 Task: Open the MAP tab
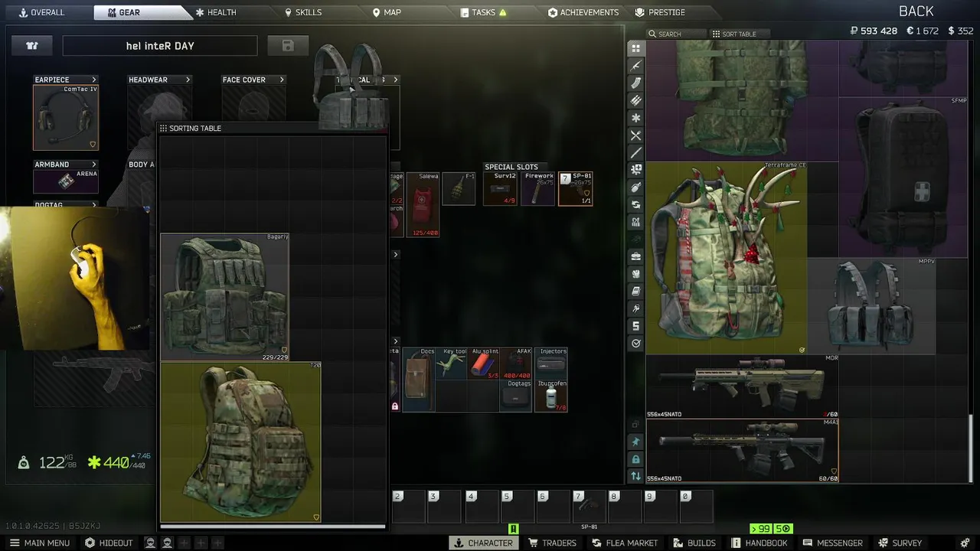click(387, 12)
